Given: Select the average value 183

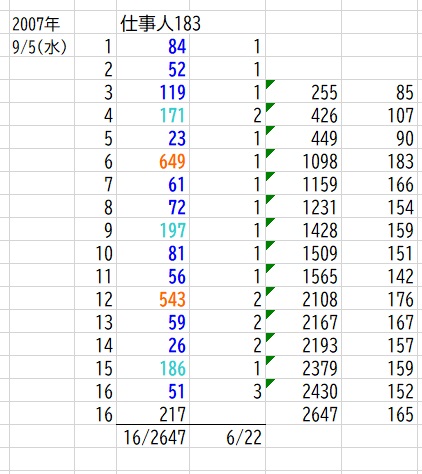Looking at the screenshot, I should pyautogui.click(x=401, y=162).
